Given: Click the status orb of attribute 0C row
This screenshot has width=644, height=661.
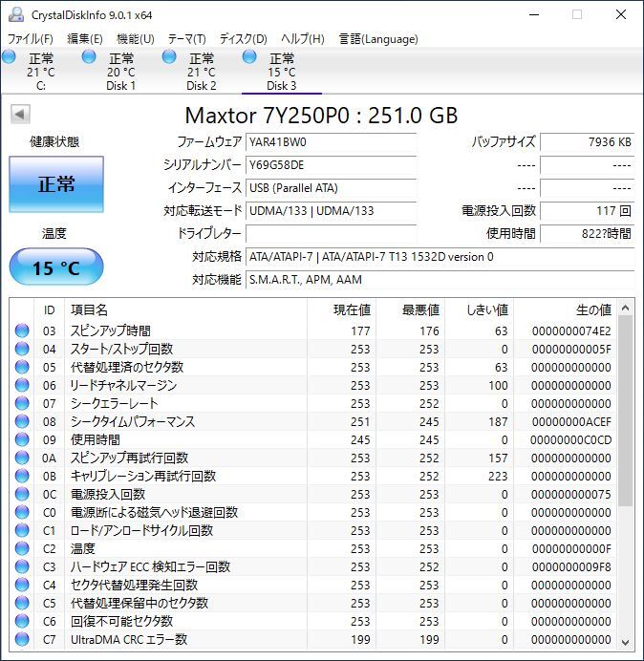Looking at the screenshot, I should click(x=22, y=494).
